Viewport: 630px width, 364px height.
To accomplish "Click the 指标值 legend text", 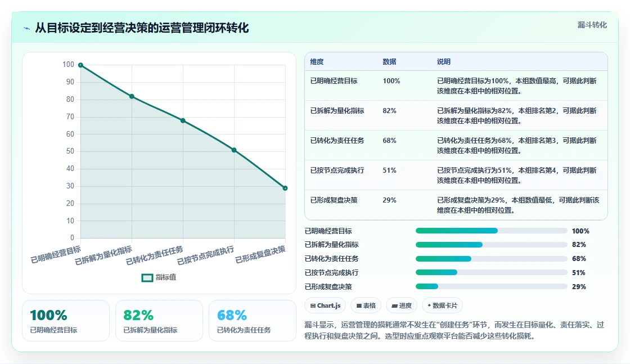I will point(165,277).
